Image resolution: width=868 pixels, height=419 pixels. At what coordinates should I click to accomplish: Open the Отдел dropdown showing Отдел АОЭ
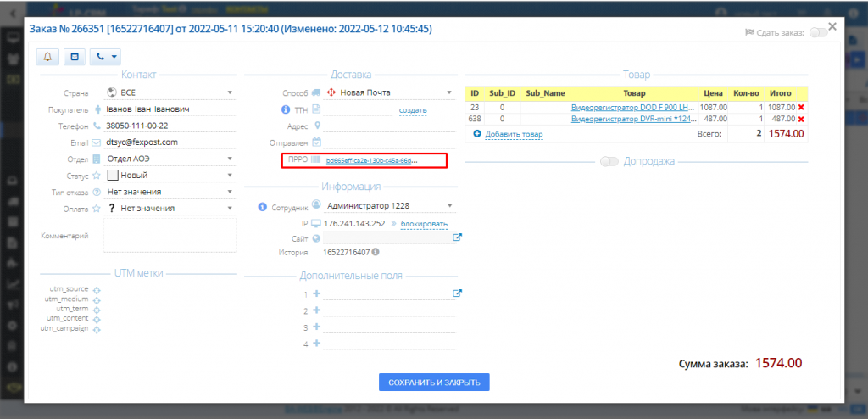coord(170,159)
